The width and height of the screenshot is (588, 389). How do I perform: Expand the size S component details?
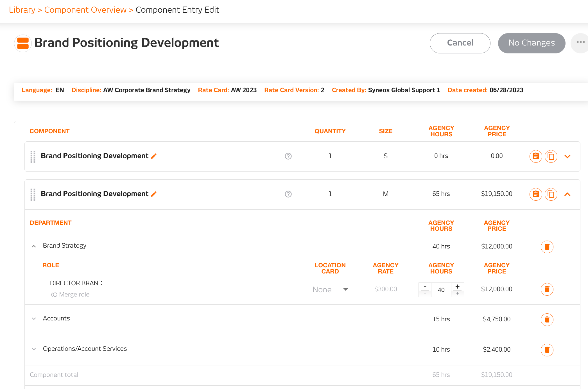pos(567,156)
